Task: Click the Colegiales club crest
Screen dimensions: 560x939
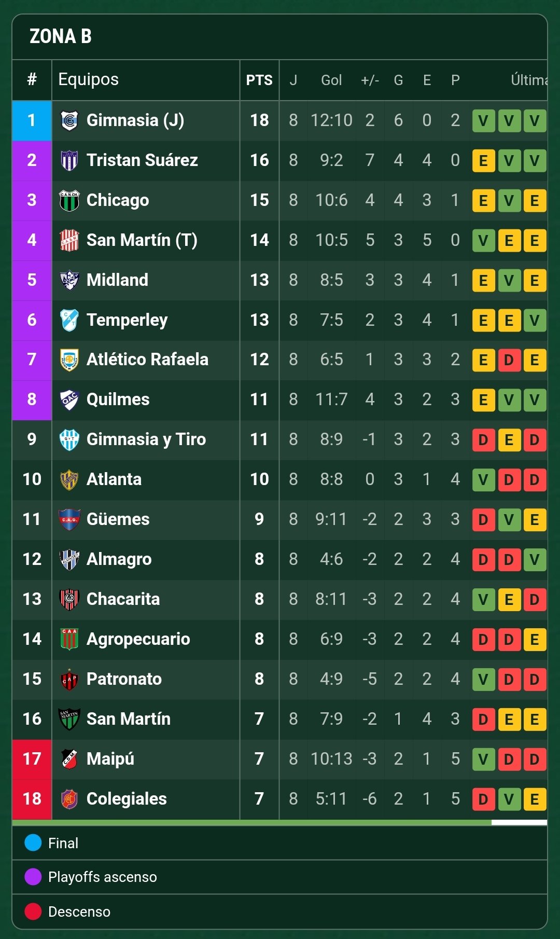Action: [69, 799]
